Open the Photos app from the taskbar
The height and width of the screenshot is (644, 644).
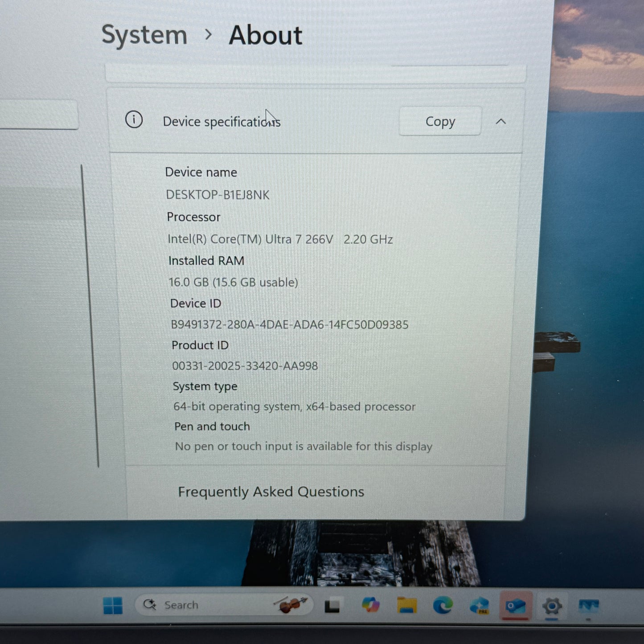coord(589,605)
